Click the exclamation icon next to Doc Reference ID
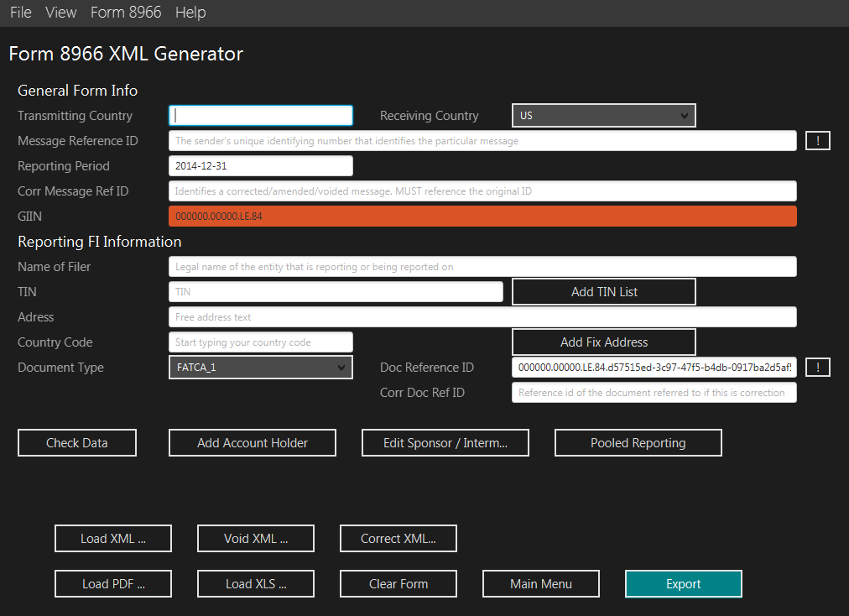Screen dimensions: 849x616 point(818,368)
